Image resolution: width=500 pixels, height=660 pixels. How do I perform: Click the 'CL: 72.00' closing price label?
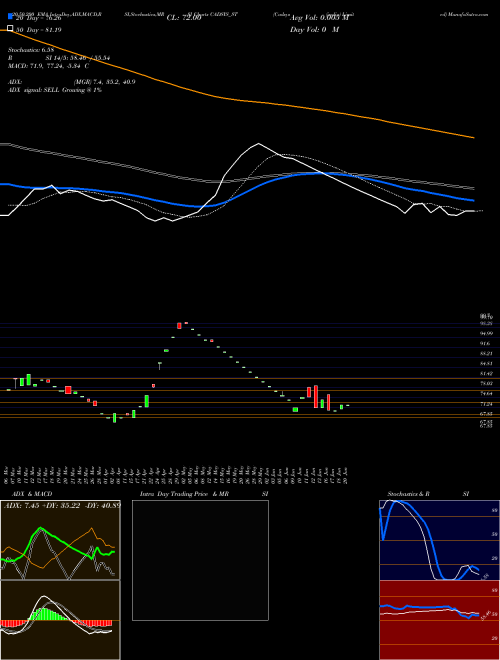pyautogui.click(x=184, y=18)
